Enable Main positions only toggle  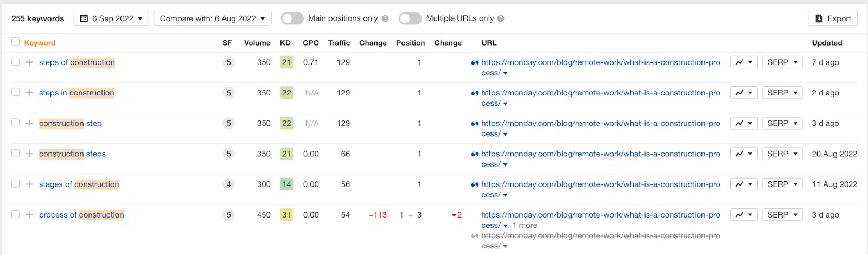coord(292,18)
